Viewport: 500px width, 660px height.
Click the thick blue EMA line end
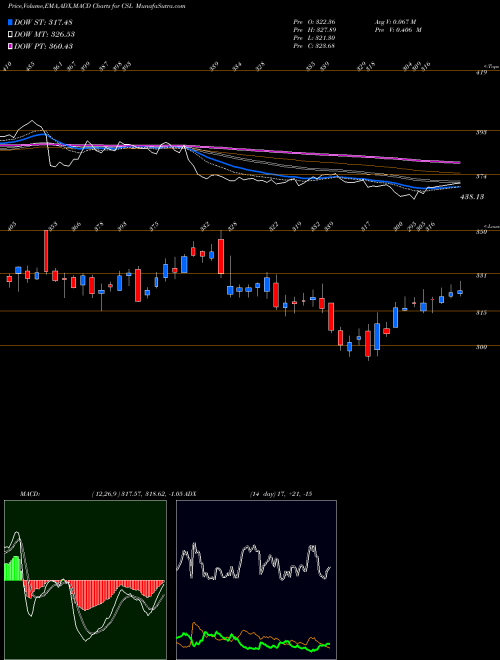(458, 186)
